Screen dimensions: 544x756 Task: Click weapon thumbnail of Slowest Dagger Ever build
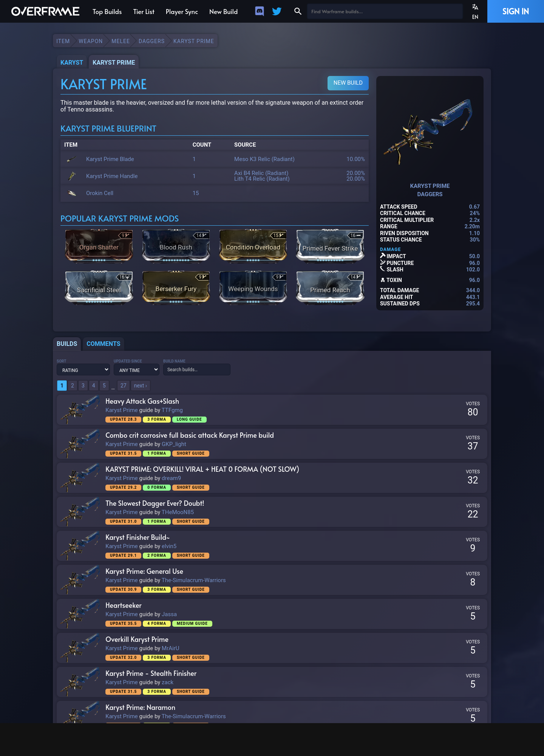81,512
